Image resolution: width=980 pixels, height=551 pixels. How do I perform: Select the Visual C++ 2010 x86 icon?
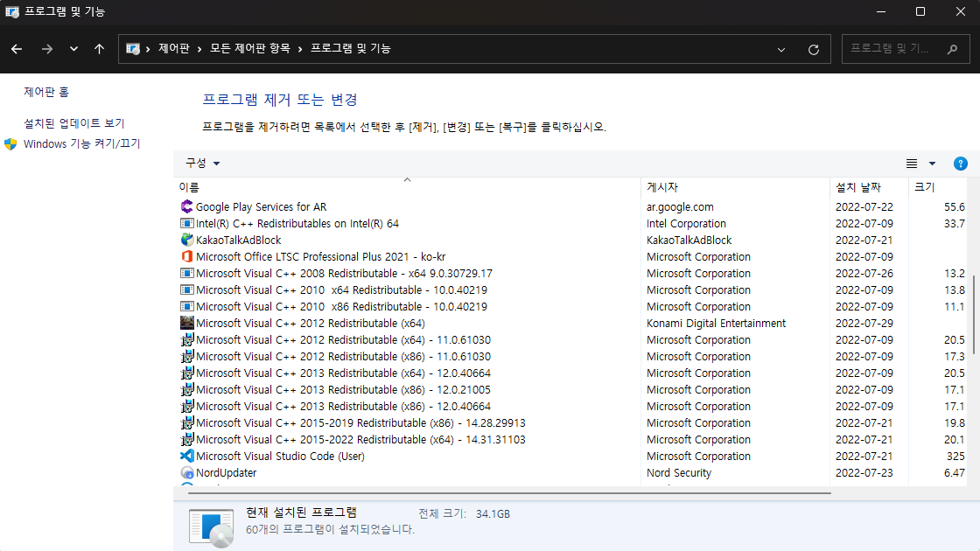pyautogui.click(x=187, y=306)
